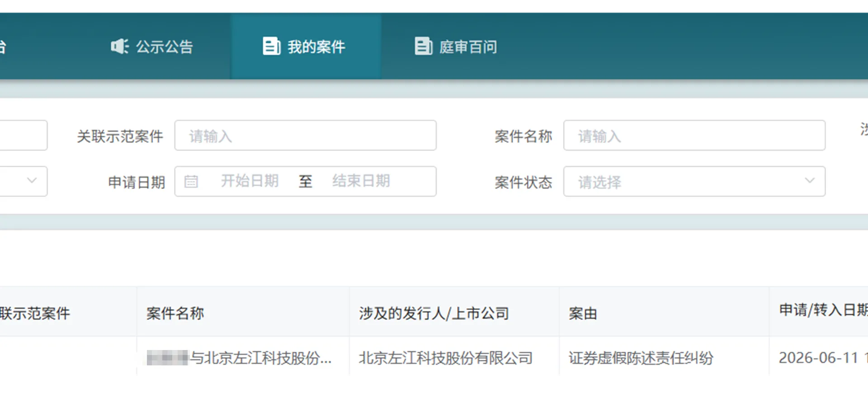Open the 庭审百问 tab
The width and height of the screenshot is (868, 397).
pos(456,46)
